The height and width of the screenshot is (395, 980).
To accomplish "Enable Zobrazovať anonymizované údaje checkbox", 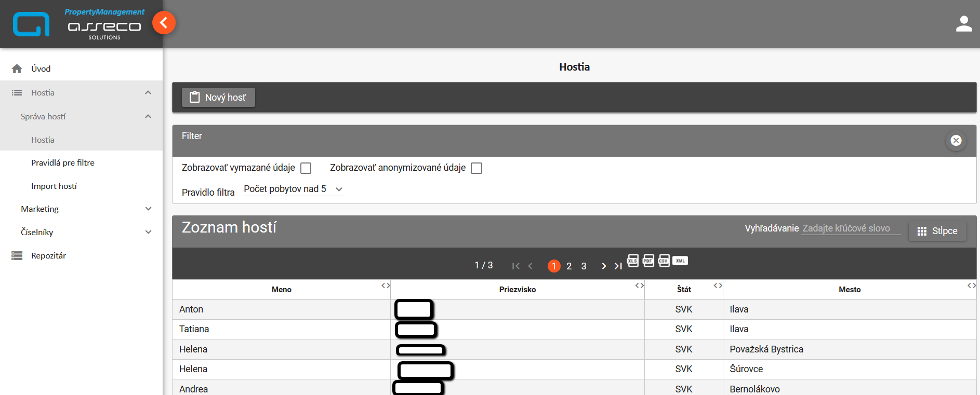I will click(x=476, y=168).
